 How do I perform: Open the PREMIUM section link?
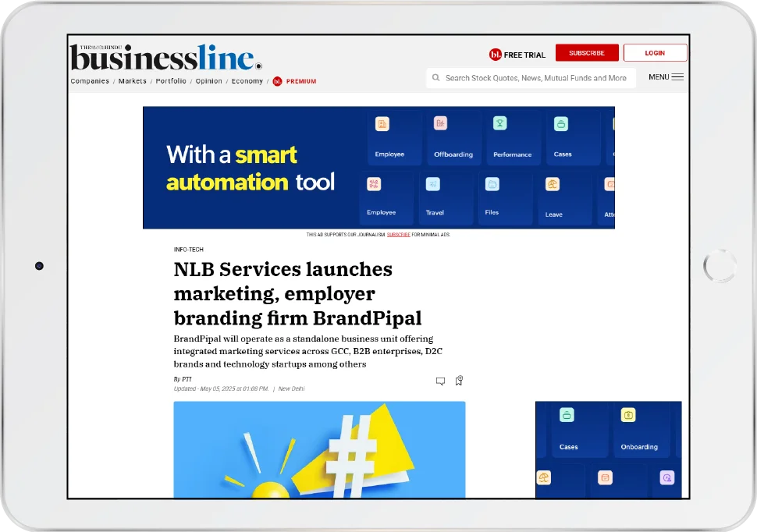click(301, 81)
